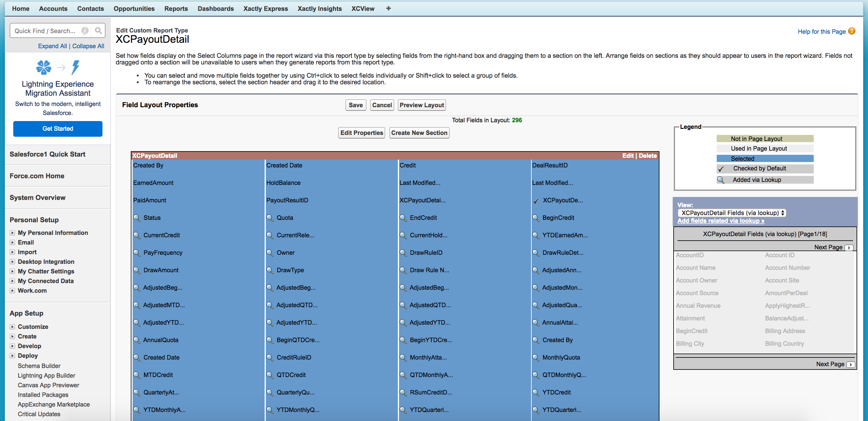Click Add fields related via lookup link
868x421 pixels.
pos(721,221)
